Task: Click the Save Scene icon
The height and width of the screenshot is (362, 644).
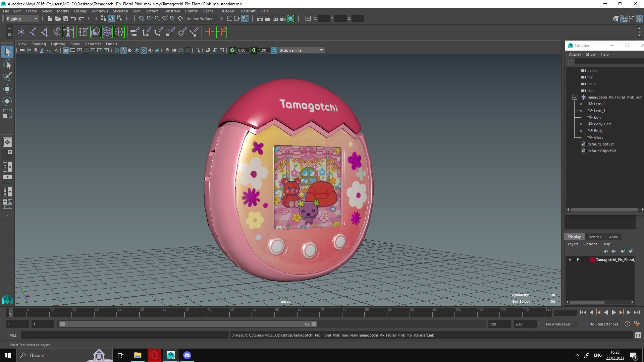Action: [66, 19]
